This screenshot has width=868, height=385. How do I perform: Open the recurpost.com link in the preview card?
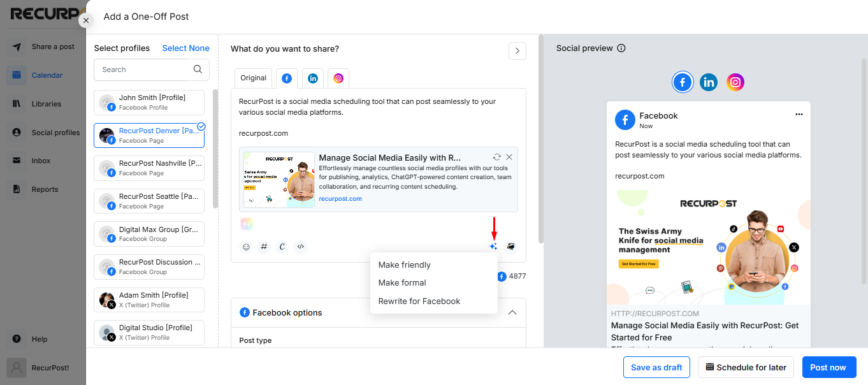coord(340,199)
